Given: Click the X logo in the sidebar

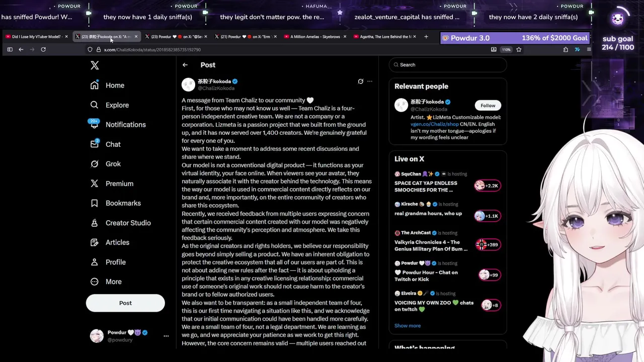Looking at the screenshot, I should point(95,65).
